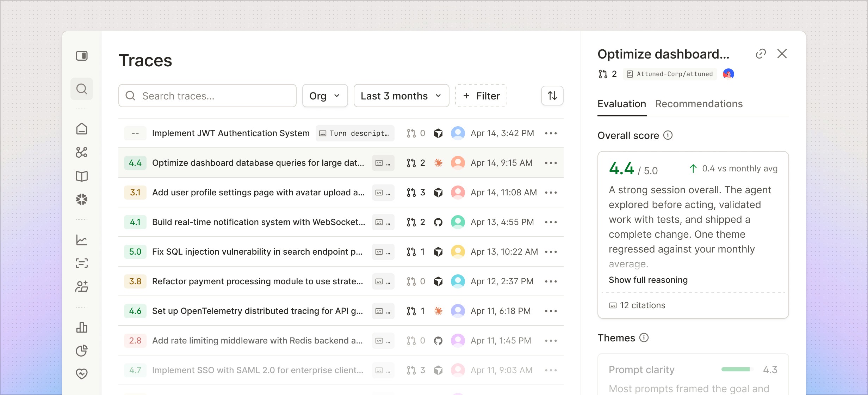Click pull request count on Add user profile row
The height and width of the screenshot is (395, 868).
[416, 193]
